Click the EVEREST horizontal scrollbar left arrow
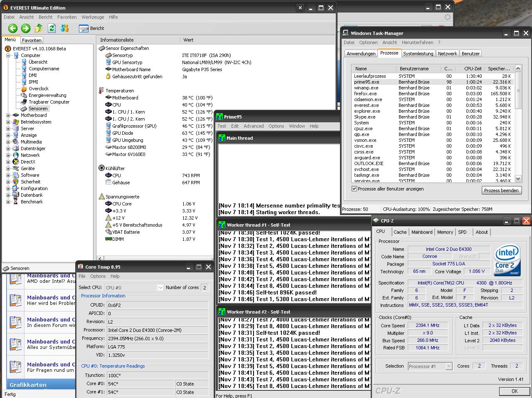 [x=100, y=259]
